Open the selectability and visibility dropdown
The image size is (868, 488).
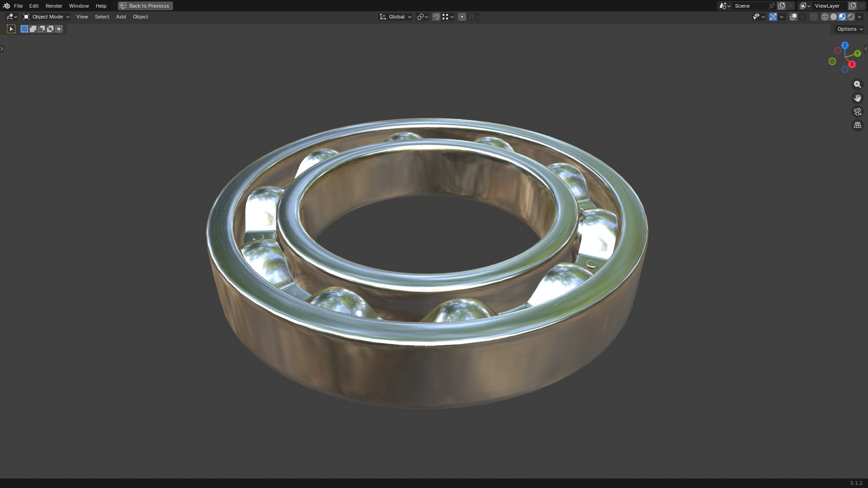(759, 17)
